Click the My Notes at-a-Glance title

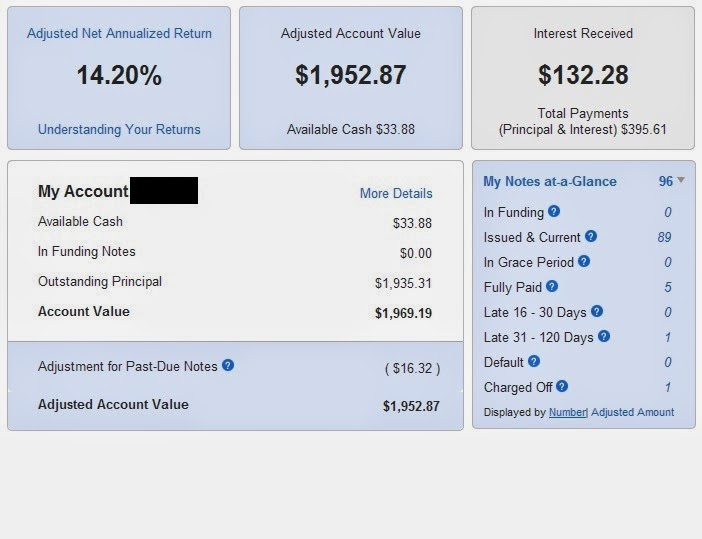click(x=550, y=181)
